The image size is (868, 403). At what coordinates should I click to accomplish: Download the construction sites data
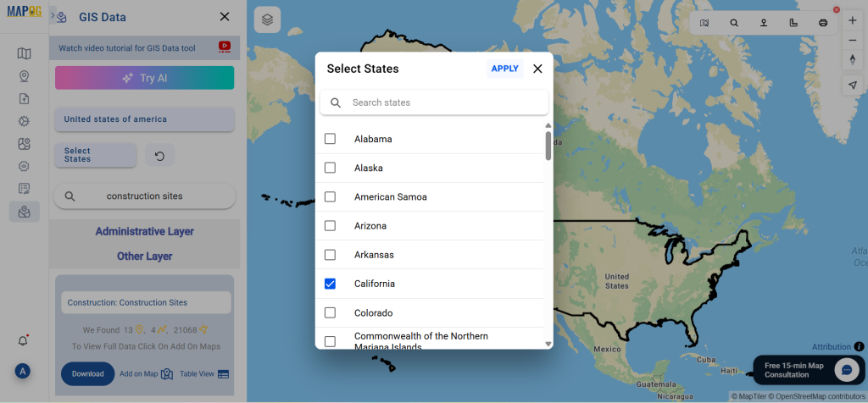pyautogui.click(x=87, y=373)
